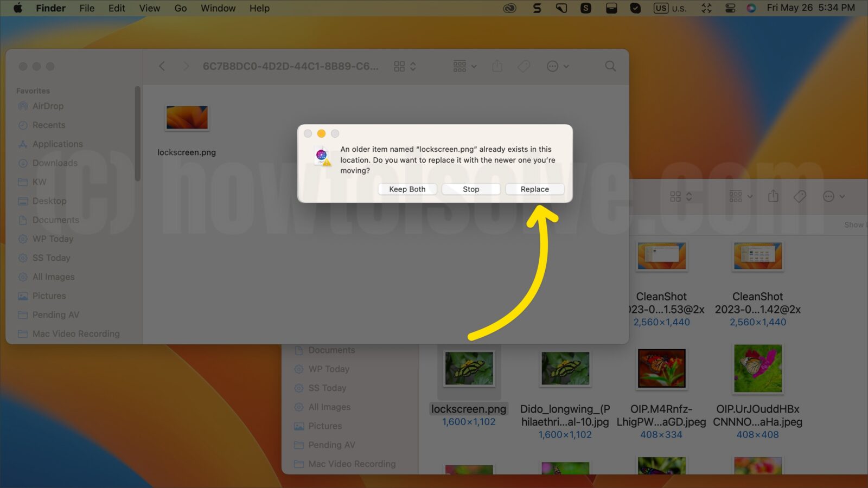Open the Adobe Creative Cloud menu bar icon
This screenshot has width=868, height=488.
coord(509,8)
